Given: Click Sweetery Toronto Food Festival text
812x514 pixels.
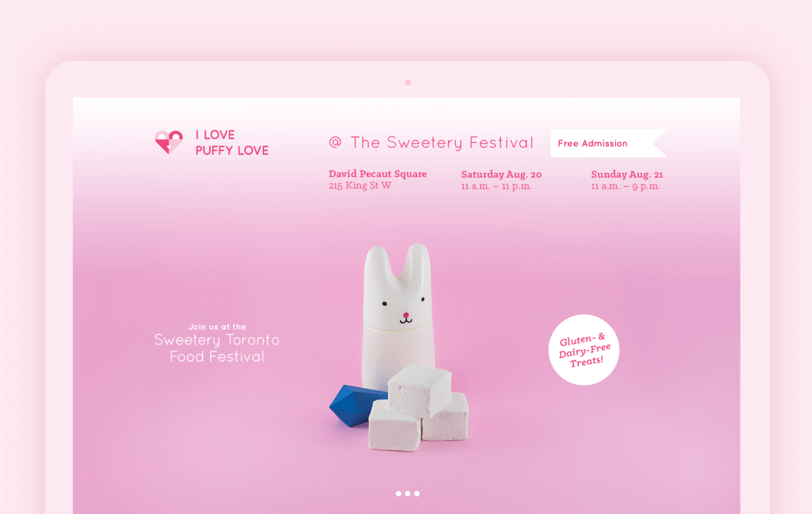Looking at the screenshot, I should point(217,348).
